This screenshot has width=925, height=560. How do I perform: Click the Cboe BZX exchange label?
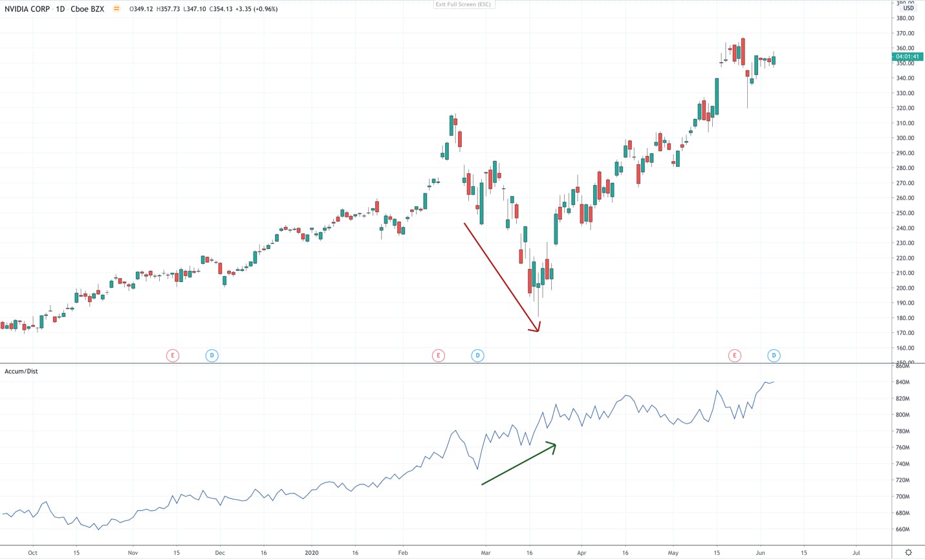tap(87, 9)
